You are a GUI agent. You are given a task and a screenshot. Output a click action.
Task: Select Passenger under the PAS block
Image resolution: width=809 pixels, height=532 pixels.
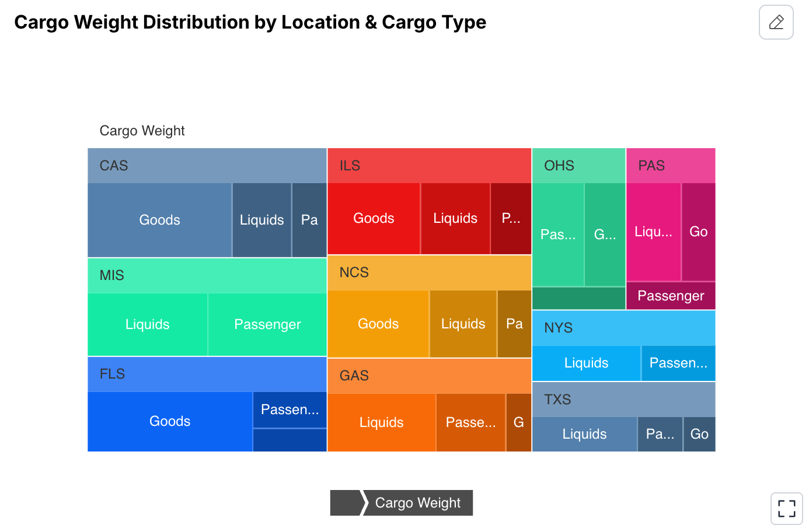point(670,296)
